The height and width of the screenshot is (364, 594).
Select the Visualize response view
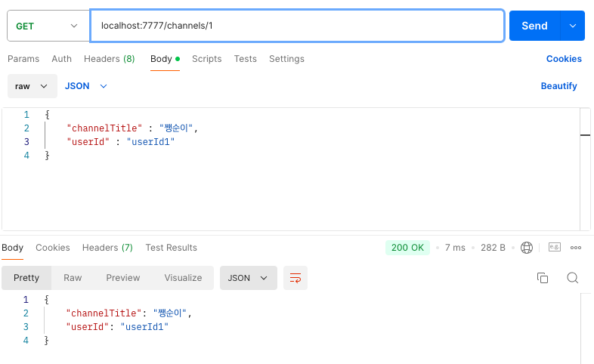coord(183,278)
